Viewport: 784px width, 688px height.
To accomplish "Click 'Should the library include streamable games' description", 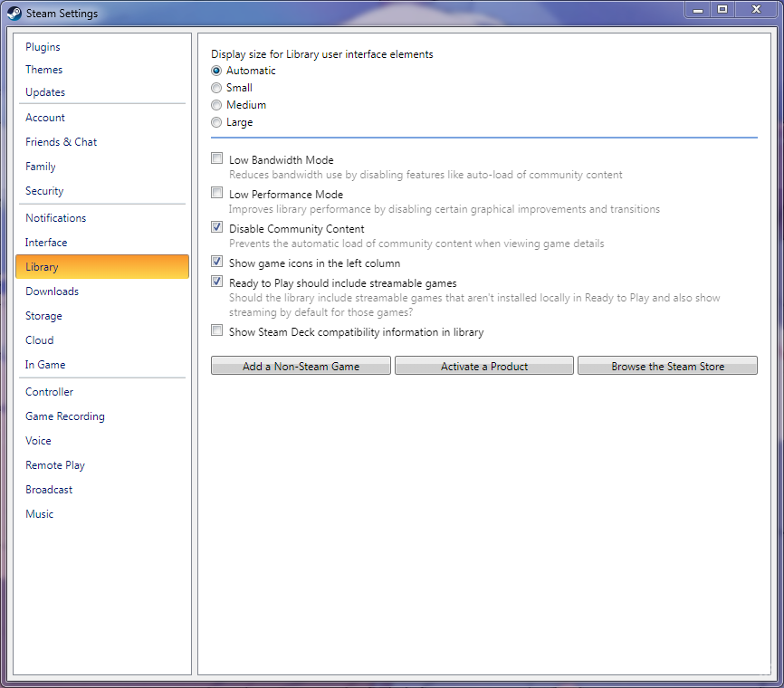I will [474, 305].
